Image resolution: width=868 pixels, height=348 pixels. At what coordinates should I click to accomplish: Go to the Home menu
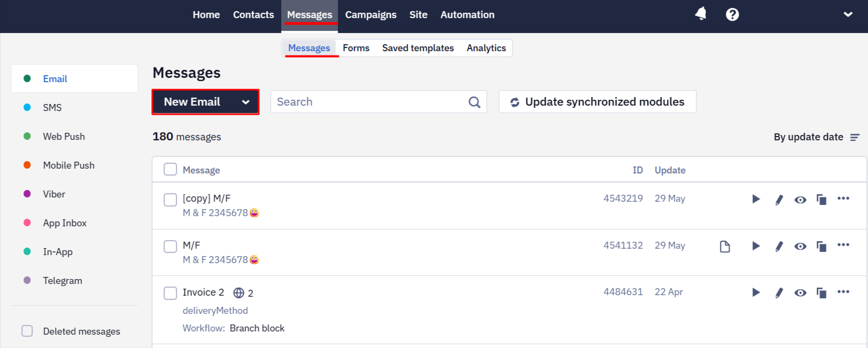point(206,15)
